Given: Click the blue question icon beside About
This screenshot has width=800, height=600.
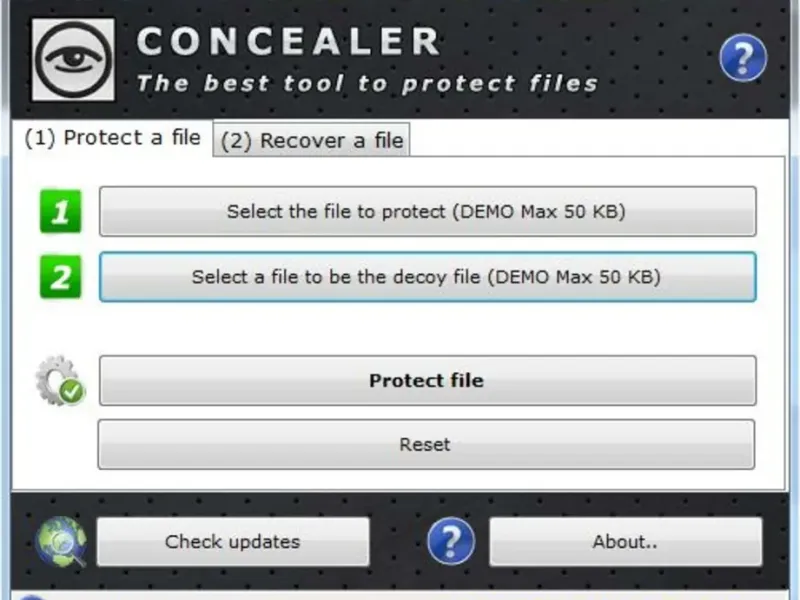Looking at the screenshot, I should [x=450, y=542].
